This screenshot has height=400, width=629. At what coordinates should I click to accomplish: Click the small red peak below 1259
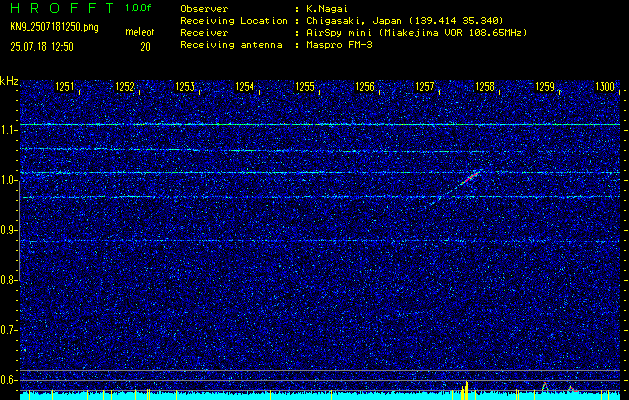[x=545, y=387]
